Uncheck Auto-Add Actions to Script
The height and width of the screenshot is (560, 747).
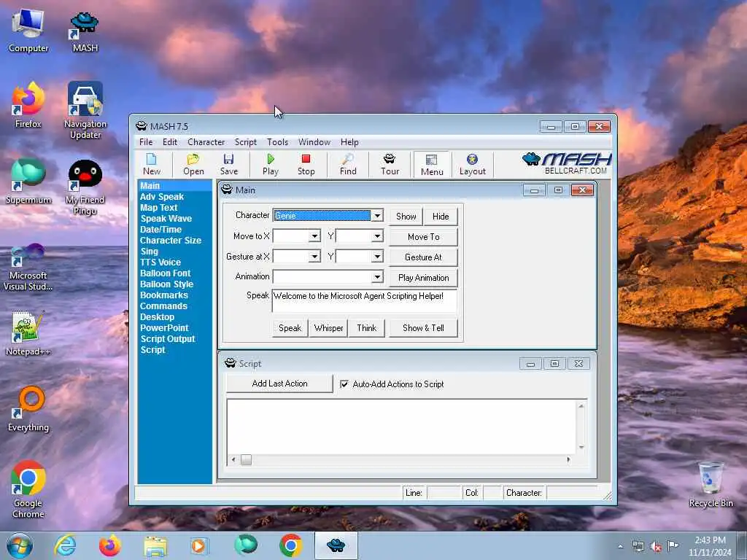[x=344, y=384]
